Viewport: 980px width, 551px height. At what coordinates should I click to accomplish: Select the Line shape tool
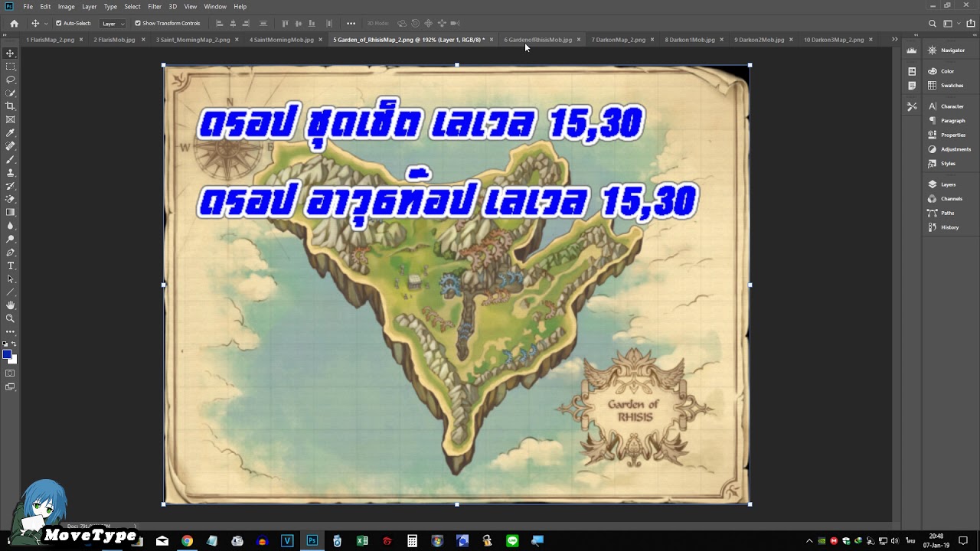10,292
